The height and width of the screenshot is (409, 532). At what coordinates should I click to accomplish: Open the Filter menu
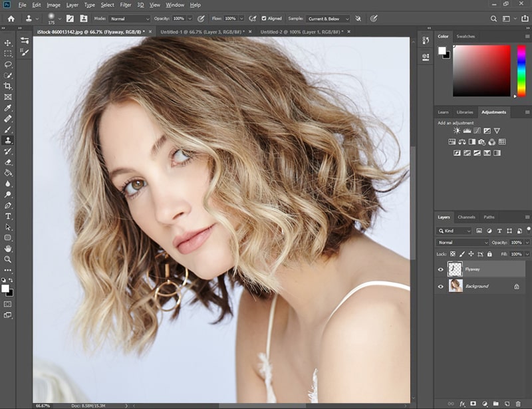click(126, 5)
